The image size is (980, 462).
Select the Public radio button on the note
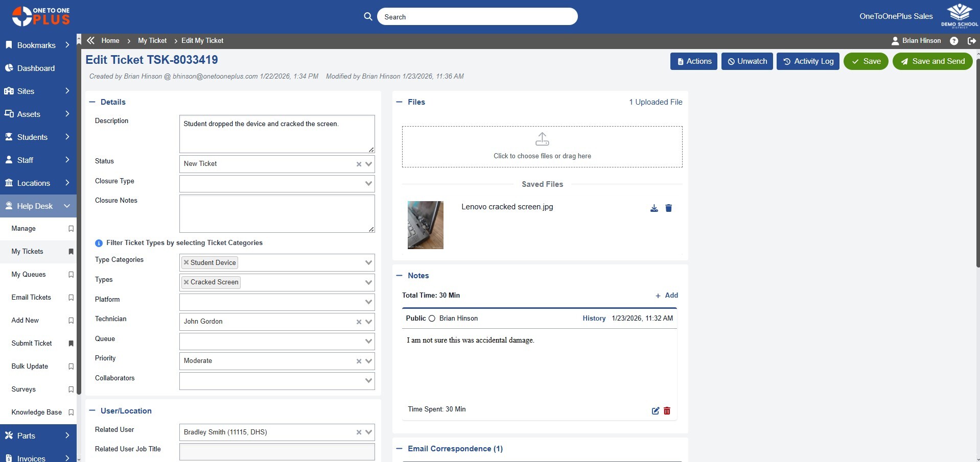click(x=432, y=318)
